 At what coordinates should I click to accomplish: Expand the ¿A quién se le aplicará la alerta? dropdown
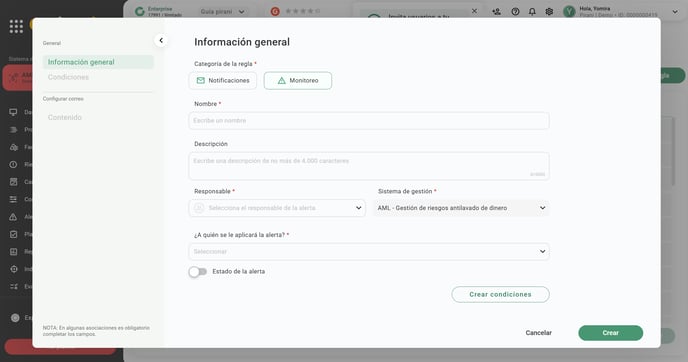point(369,252)
